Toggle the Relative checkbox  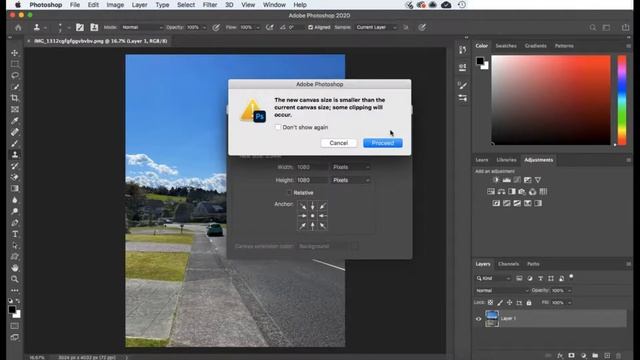(289, 193)
